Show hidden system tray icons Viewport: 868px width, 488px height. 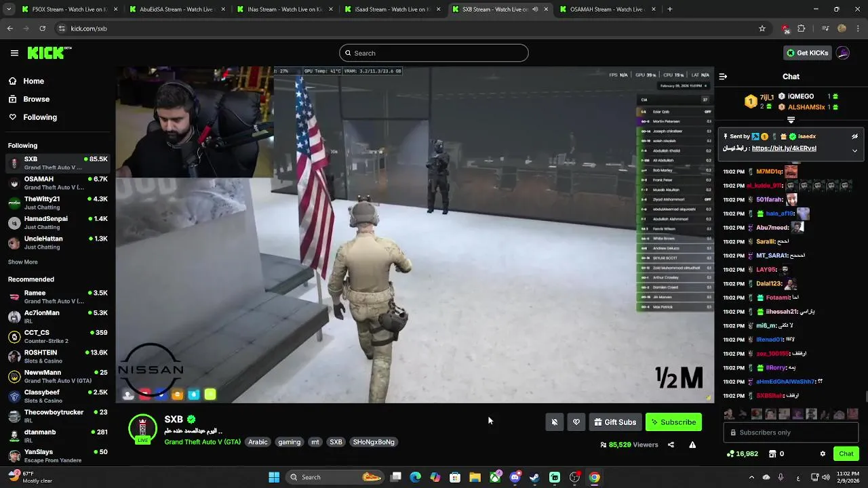[751, 477]
